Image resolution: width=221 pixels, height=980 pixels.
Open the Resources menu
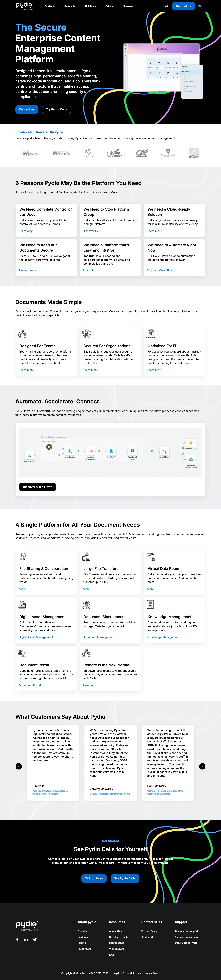point(129,6)
